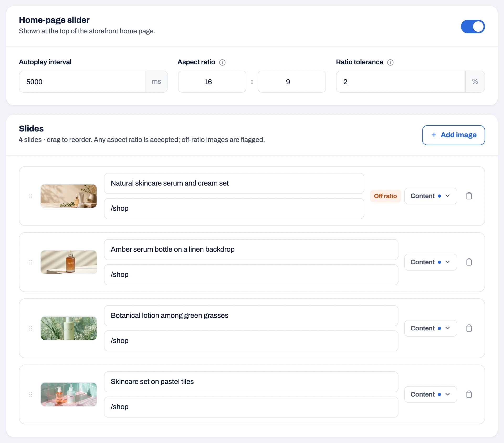Image resolution: width=504 pixels, height=443 pixels.
Task: Edit the /shop link of Botanical lotion slide
Action: 251,341
